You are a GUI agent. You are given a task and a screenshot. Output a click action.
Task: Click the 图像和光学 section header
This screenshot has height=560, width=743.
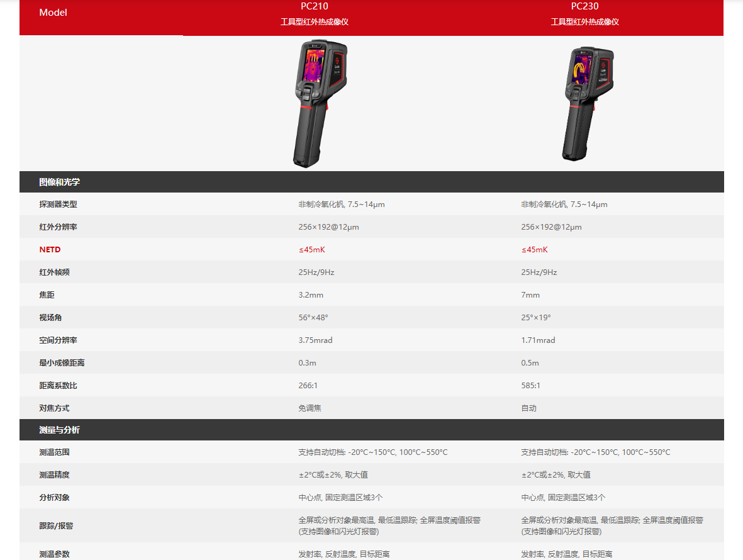coord(59,182)
